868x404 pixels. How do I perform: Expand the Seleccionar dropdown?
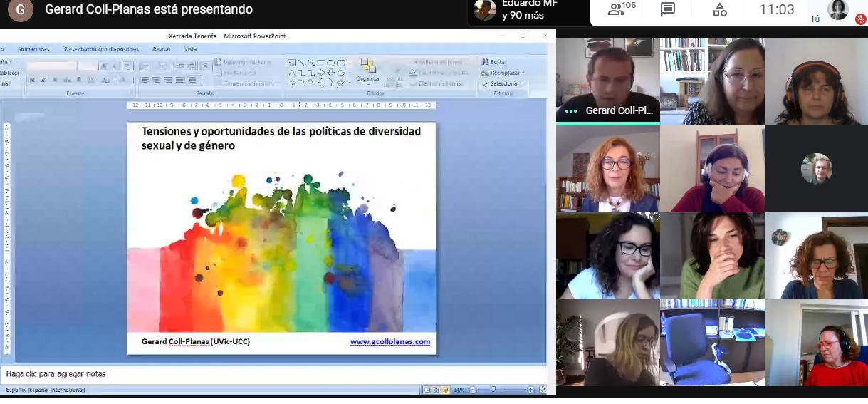[x=523, y=83]
